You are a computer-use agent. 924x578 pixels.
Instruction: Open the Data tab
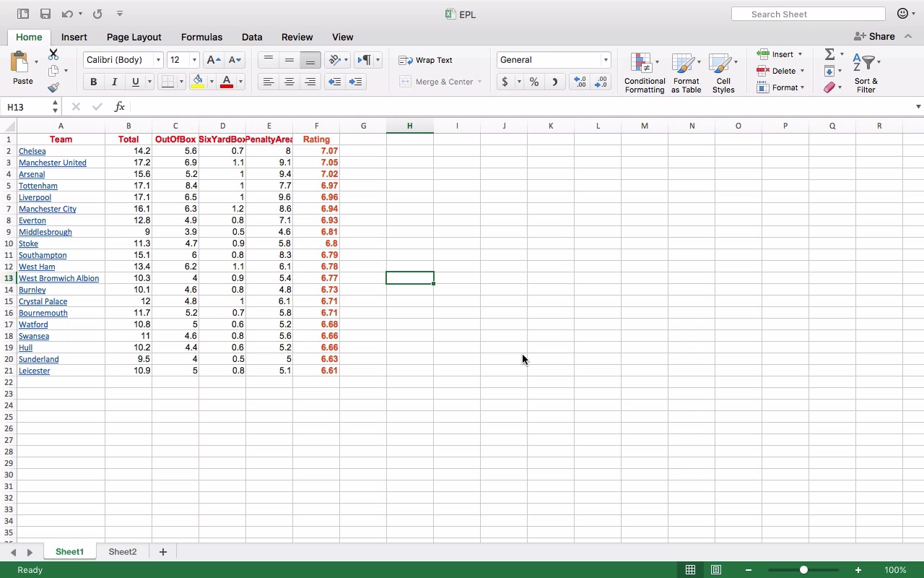click(x=252, y=37)
